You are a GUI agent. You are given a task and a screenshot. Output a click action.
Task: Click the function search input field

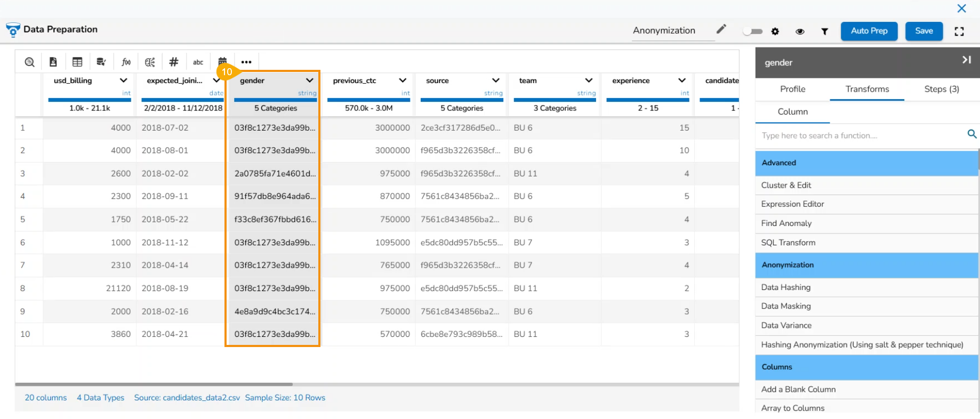click(861, 136)
